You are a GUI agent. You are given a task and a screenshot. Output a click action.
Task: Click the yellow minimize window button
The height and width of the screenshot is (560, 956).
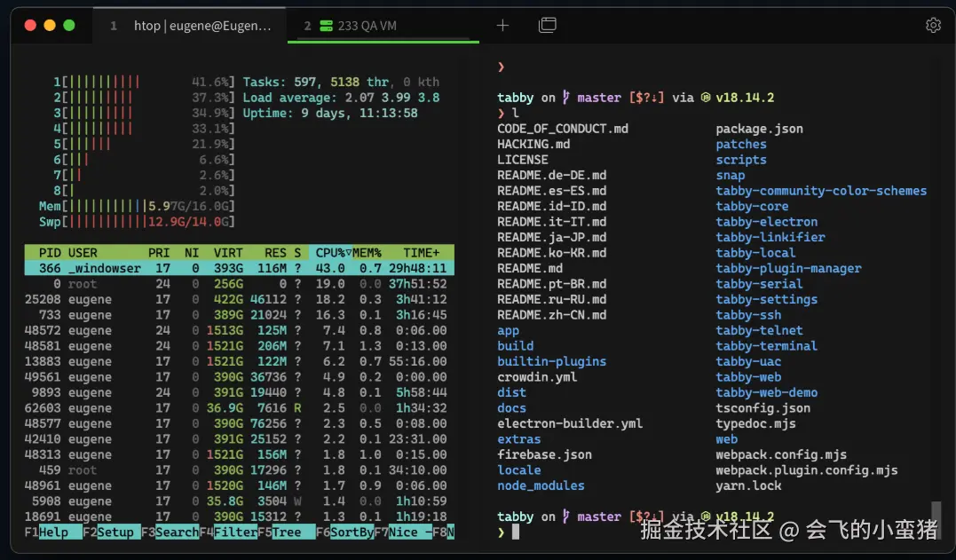[x=50, y=25]
